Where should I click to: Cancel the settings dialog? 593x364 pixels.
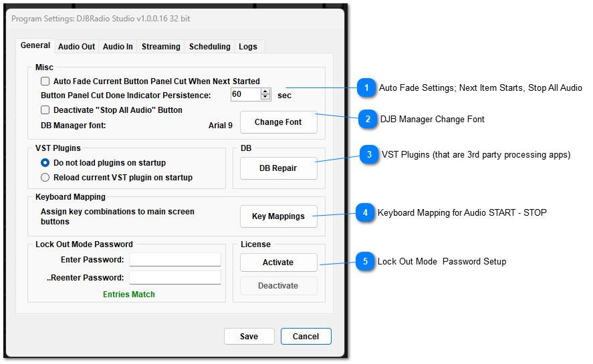tap(306, 337)
